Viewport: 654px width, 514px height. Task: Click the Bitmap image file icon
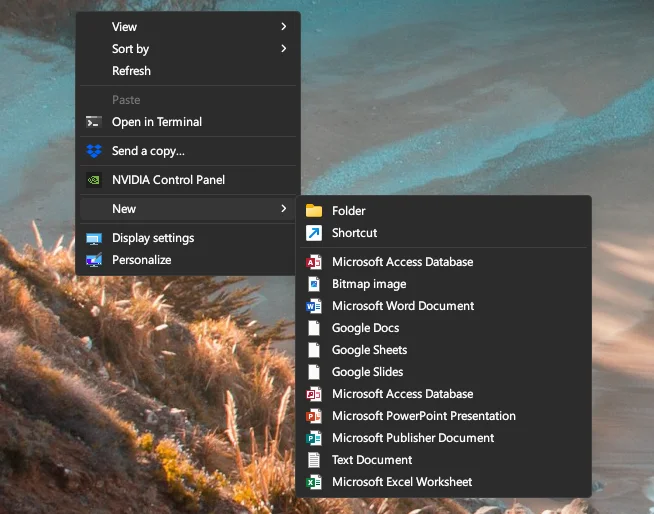point(314,284)
